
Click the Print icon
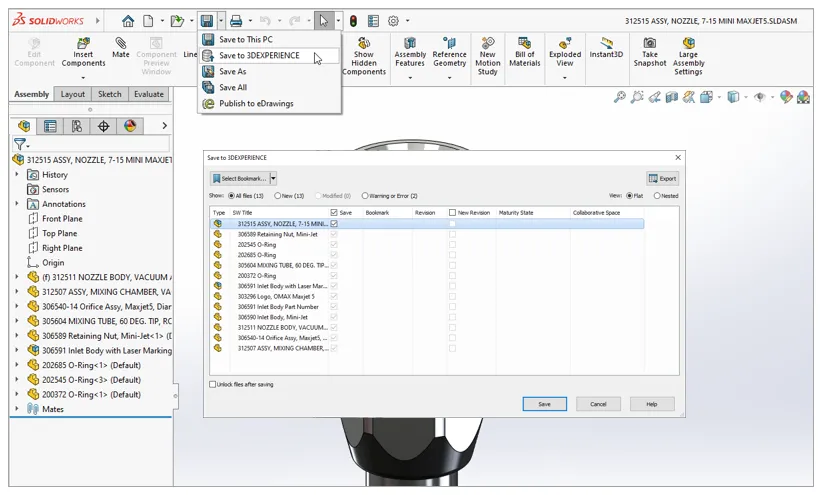tap(236, 21)
